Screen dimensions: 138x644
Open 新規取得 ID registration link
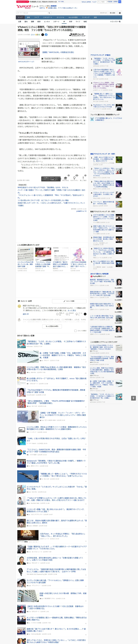tap(54, 6)
